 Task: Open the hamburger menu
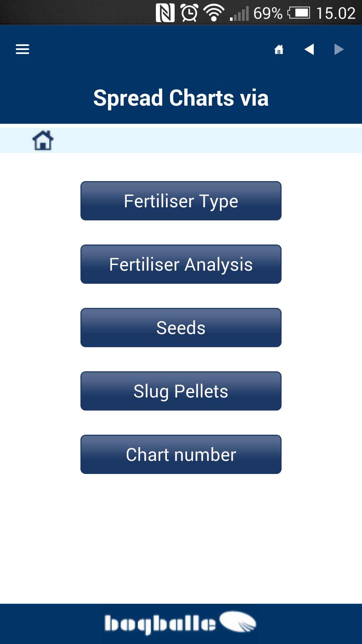[x=22, y=49]
